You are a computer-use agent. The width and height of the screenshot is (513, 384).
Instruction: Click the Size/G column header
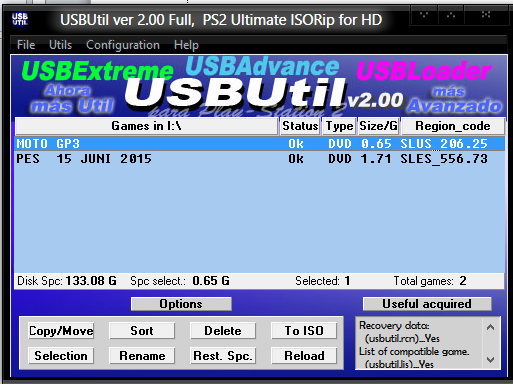point(379,126)
